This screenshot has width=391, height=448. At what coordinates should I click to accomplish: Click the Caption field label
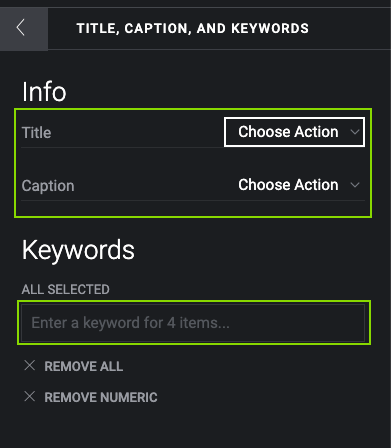[48, 186]
